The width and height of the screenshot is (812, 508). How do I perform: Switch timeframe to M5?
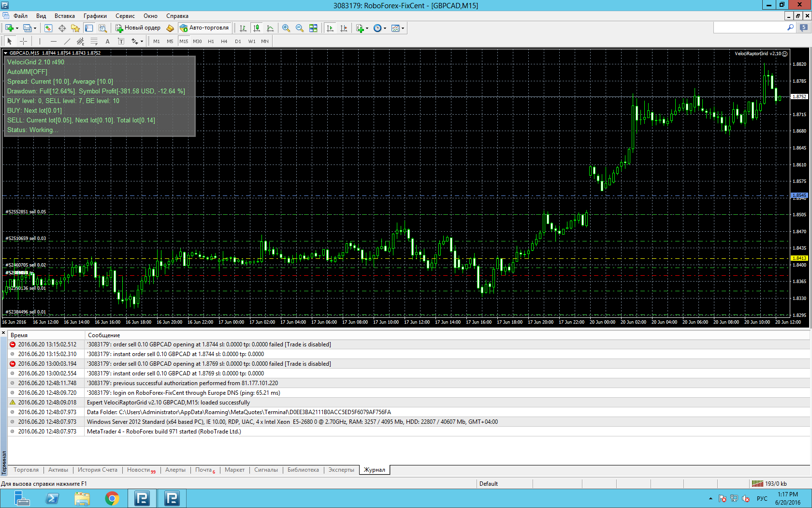(x=170, y=41)
